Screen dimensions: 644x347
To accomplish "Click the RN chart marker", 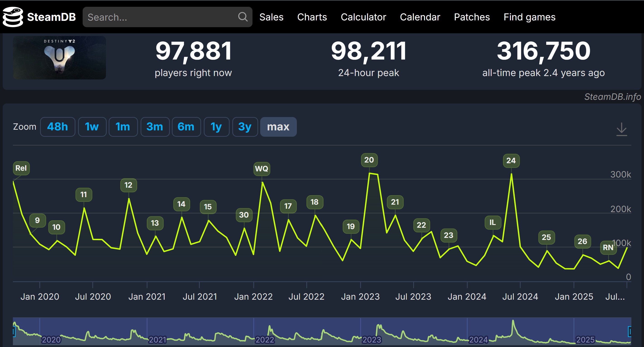I will (x=608, y=248).
